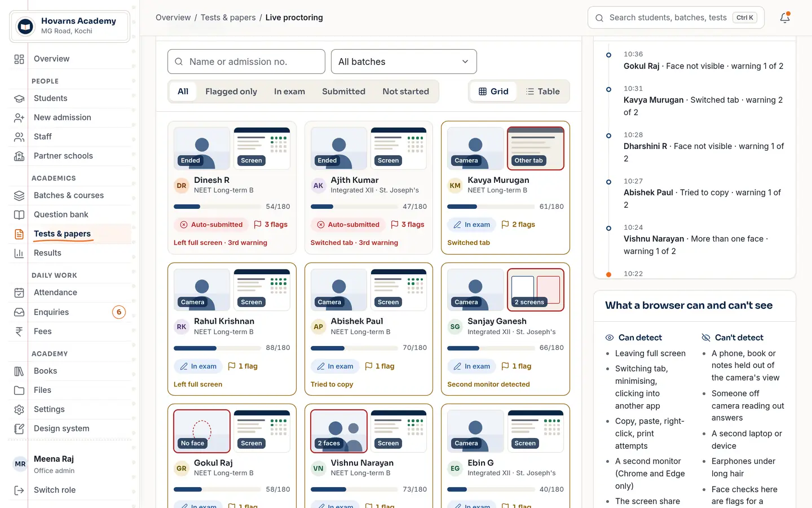Open notifications bell
This screenshot has height=508, width=812.
pos(785,17)
